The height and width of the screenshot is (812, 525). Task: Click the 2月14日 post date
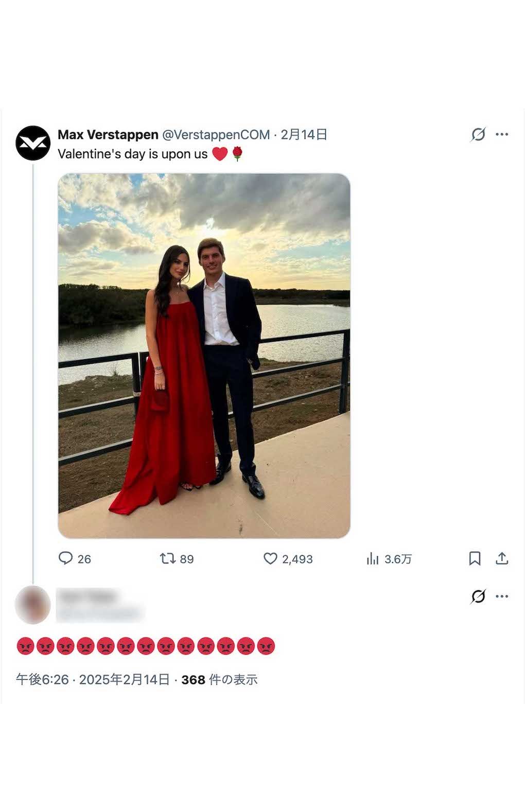[304, 135]
